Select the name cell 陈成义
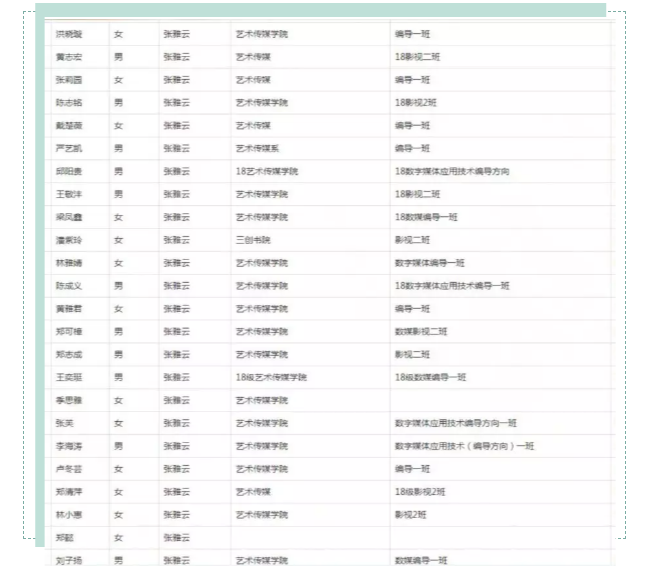 [69, 285]
